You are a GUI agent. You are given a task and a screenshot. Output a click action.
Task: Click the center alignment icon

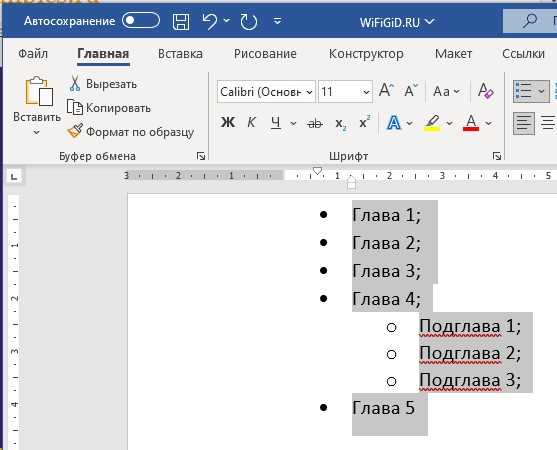click(548, 123)
